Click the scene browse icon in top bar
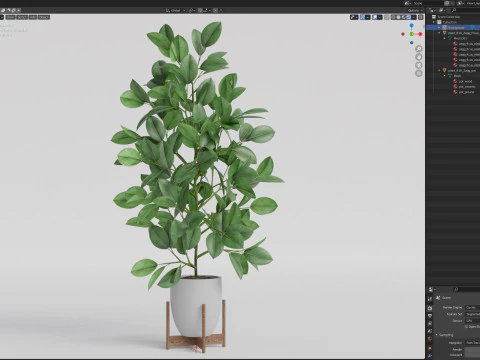The width and height of the screenshot is (480, 360). click(x=408, y=3)
